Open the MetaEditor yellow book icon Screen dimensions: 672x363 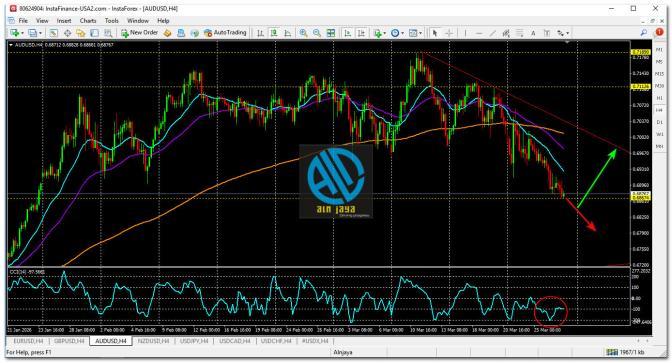[168, 33]
